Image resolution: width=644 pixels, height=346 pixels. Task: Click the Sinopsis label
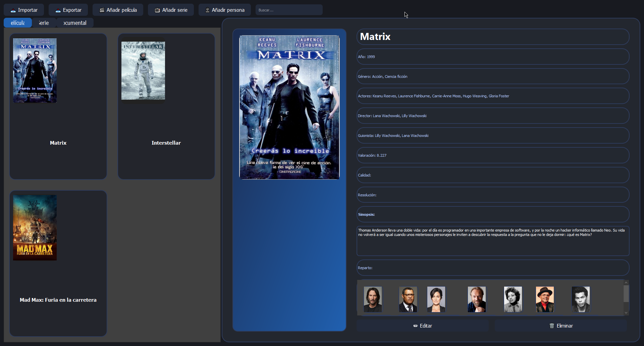click(x=366, y=214)
